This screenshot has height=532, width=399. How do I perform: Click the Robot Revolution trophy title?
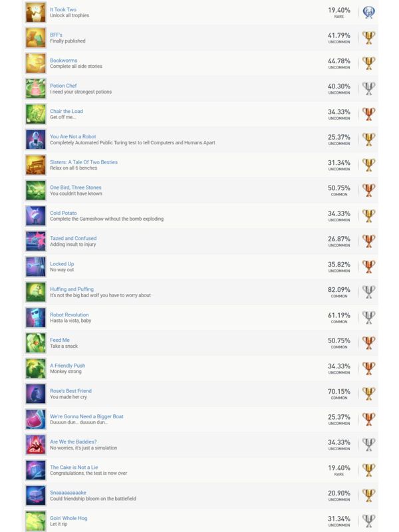[69, 315]
